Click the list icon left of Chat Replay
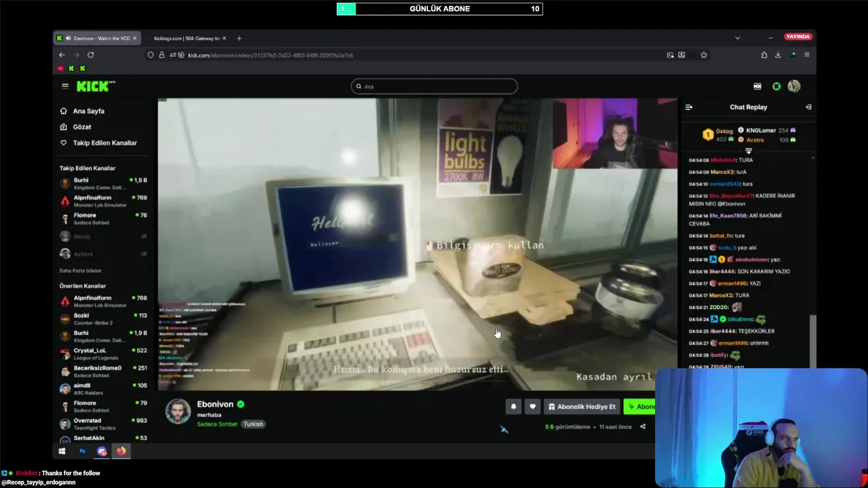Viewport: 868px width, 488px height. pyautogui.click(x=689, y=107)
